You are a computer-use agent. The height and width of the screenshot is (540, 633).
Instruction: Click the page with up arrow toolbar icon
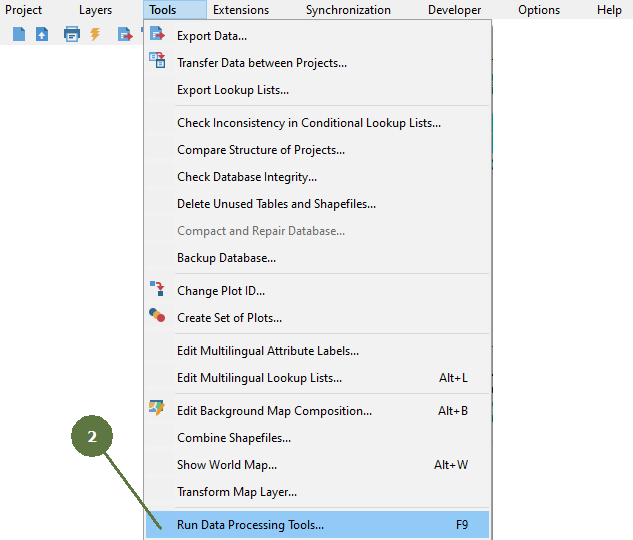[42, 34]
